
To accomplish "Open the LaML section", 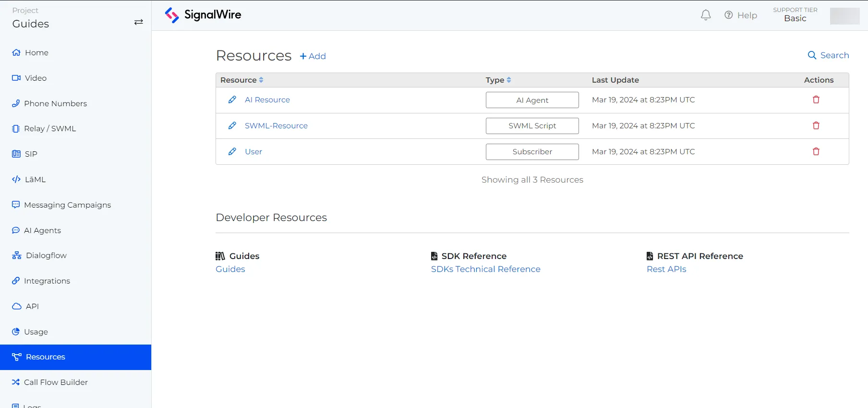I will tap(76, 179).
